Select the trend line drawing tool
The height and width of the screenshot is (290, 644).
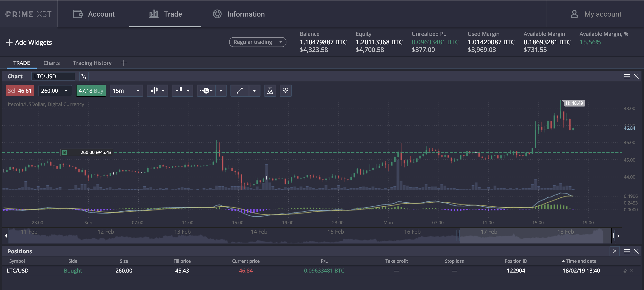(239, 90)
